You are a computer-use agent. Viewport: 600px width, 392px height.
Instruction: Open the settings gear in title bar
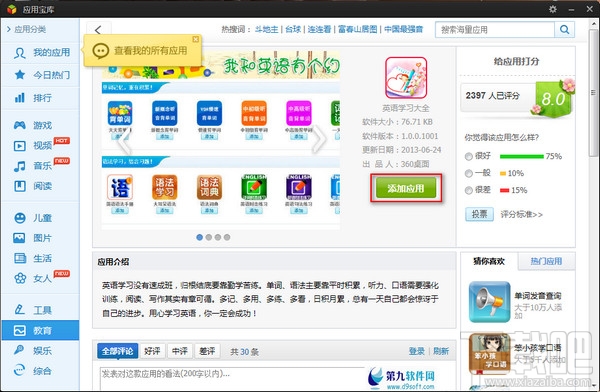[553, 9]
